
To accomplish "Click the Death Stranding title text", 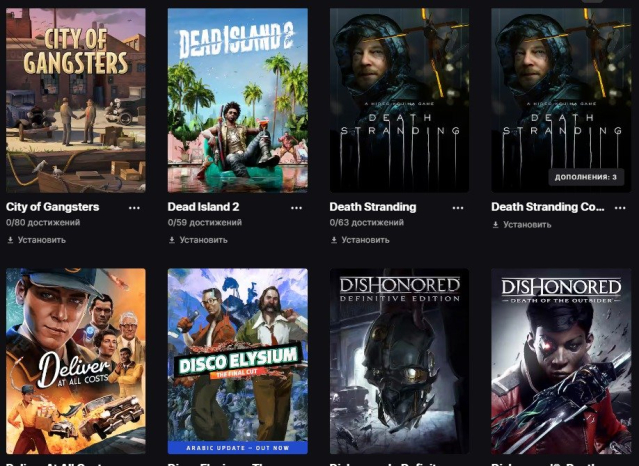I will coord(372,207).
